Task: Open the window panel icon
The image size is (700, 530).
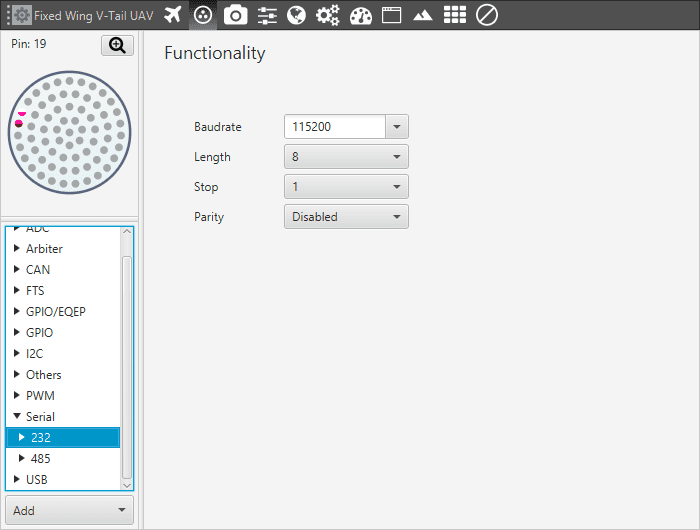Action: click(392, 15)
